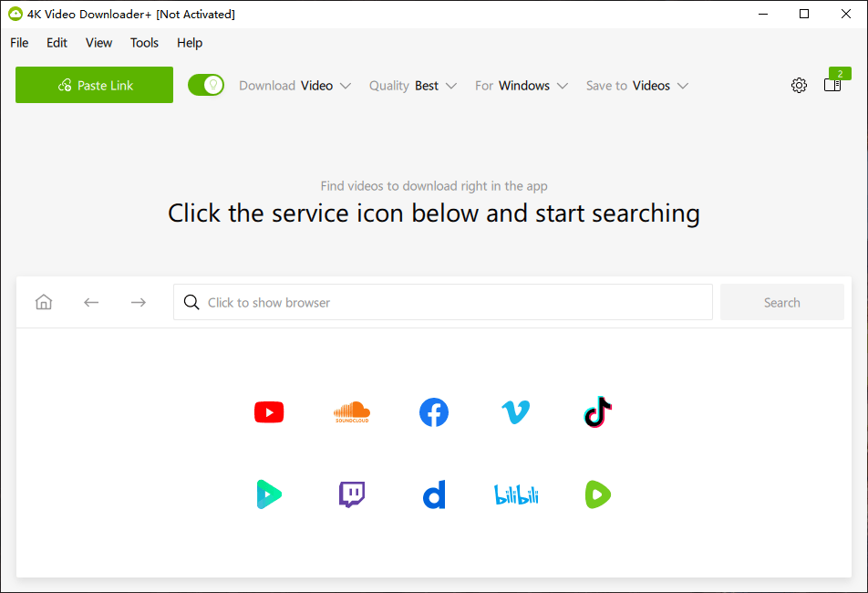
Task: Open the Bilibili service icon
Action: (x=515, y=494)
